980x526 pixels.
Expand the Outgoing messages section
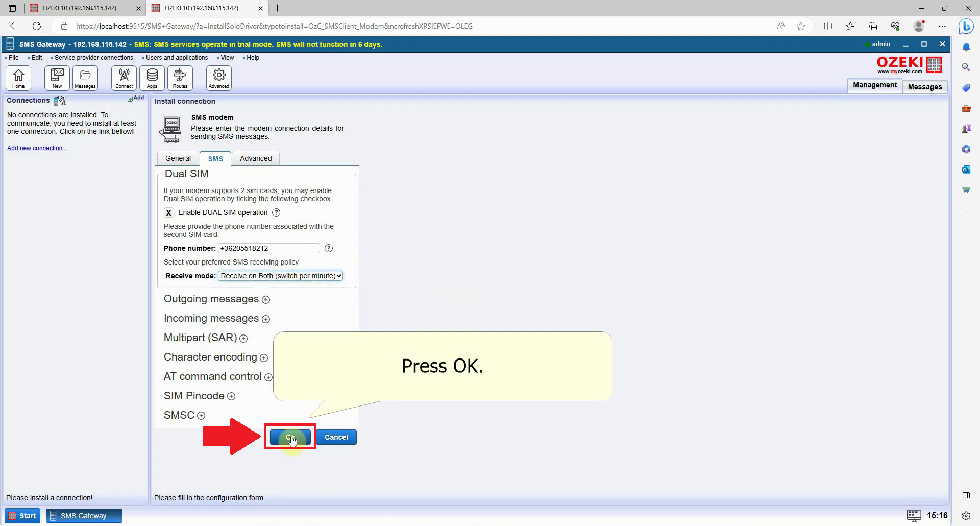(266, 300)
